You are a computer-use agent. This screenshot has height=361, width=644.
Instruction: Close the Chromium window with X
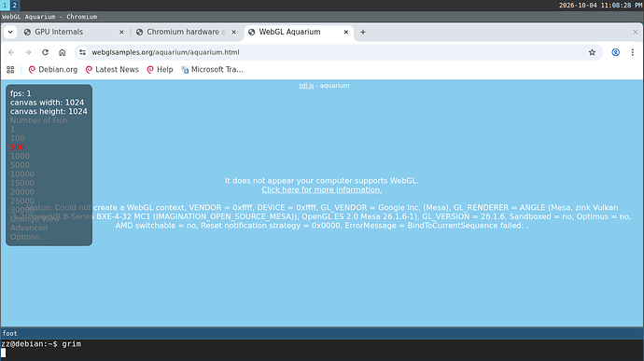(x=635, y=32)
